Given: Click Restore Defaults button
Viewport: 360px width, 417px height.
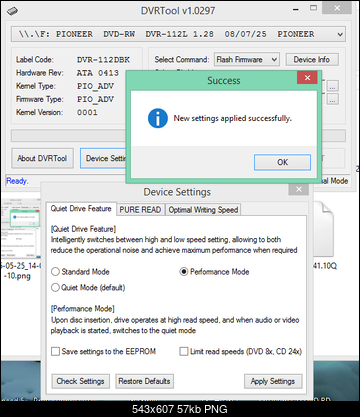Looking at the screenshot, I should (144, 381).
